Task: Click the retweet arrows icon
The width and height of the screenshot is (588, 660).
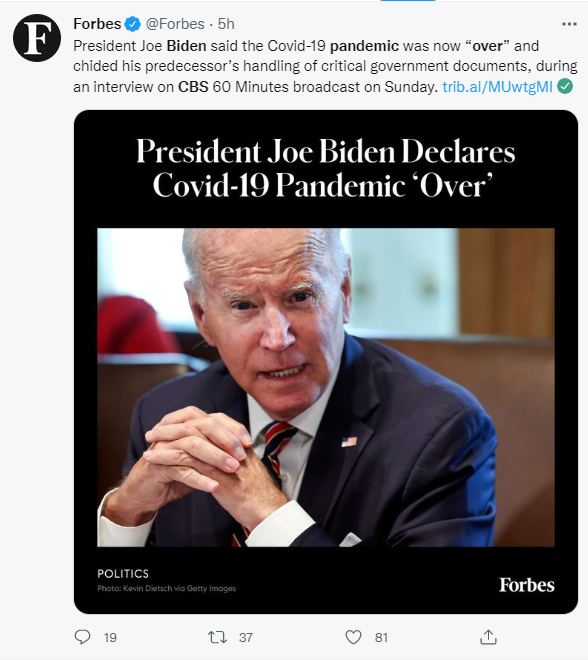Action: 218,637
